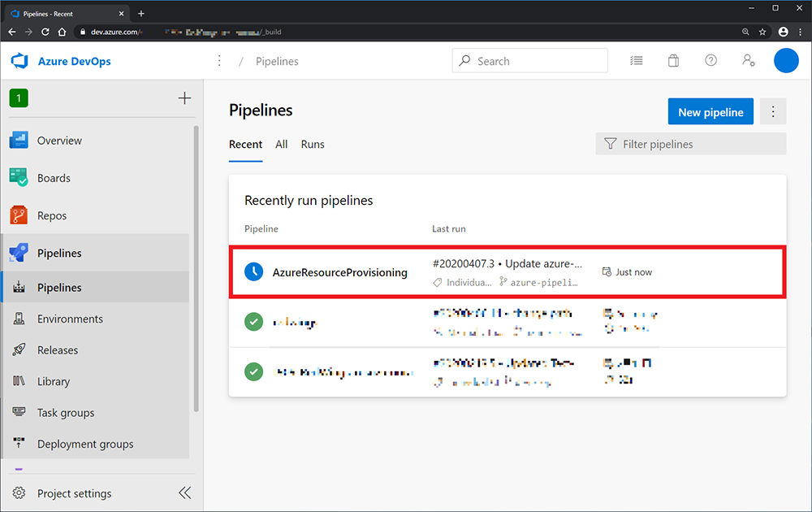Click the breadcrumb vertical dots menu
The height and width of the screenshot is (512, 812).
click(219, 61)
